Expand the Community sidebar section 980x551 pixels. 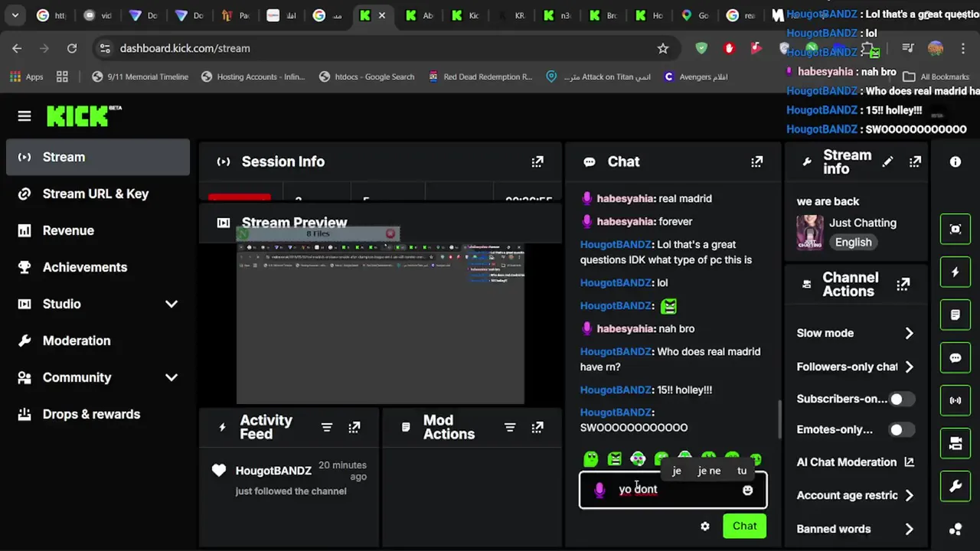(x=171, y=377)
